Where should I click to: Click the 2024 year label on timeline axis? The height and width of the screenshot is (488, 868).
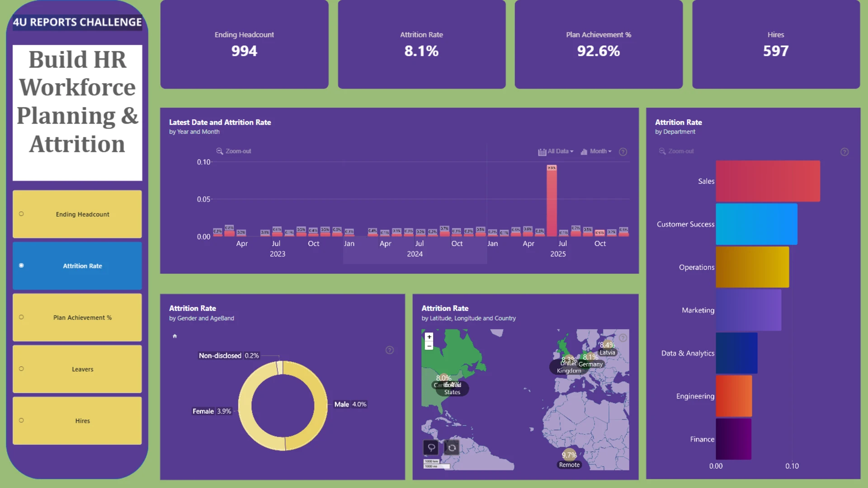coord(415,254)
